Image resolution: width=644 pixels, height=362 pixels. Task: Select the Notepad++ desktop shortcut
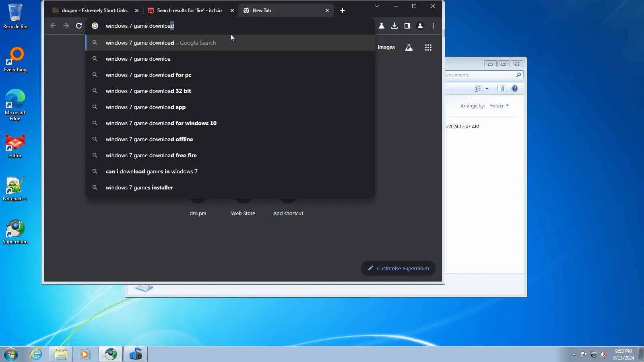pos(15,189)
